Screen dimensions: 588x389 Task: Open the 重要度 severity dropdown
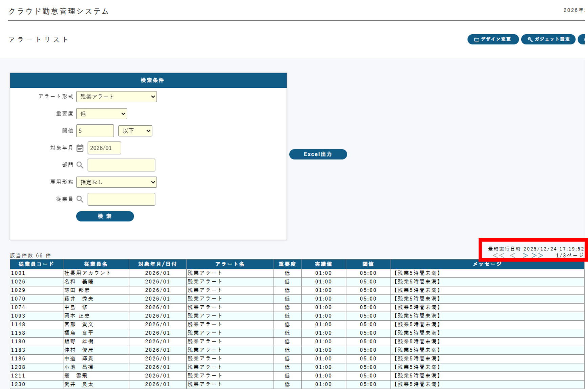point(102,114)
